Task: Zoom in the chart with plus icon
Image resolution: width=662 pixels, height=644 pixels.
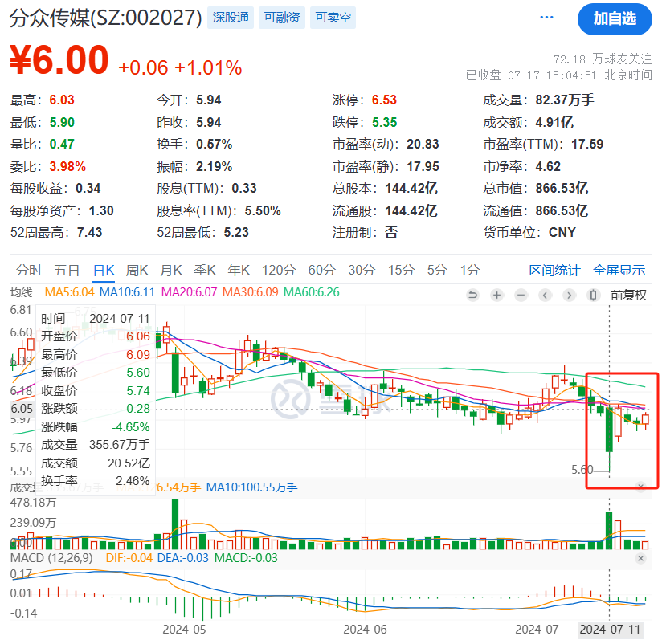Action: coord(497,295)
